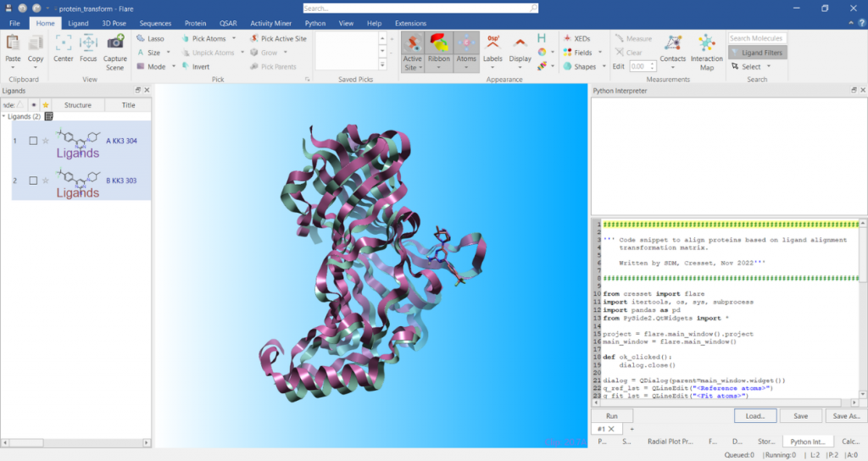
Task: Switch to the Ligand ribbon tab
Action: click(78, 23)
